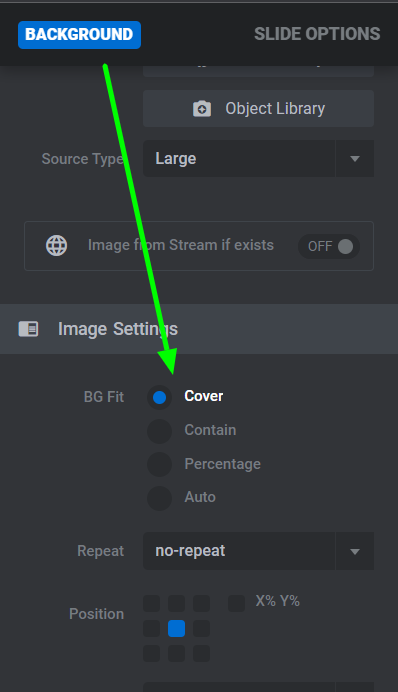The width and height of the screenshot is (398, 692).
Task: Choose the Percentage BG Fit radio button
Action: tap(159, 464)
